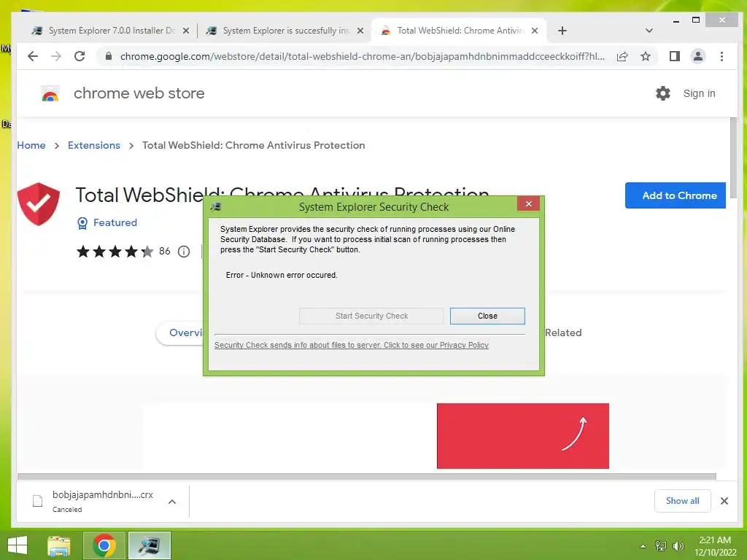
Task: Click Add to Chrome button
Action: coord(675,195)
